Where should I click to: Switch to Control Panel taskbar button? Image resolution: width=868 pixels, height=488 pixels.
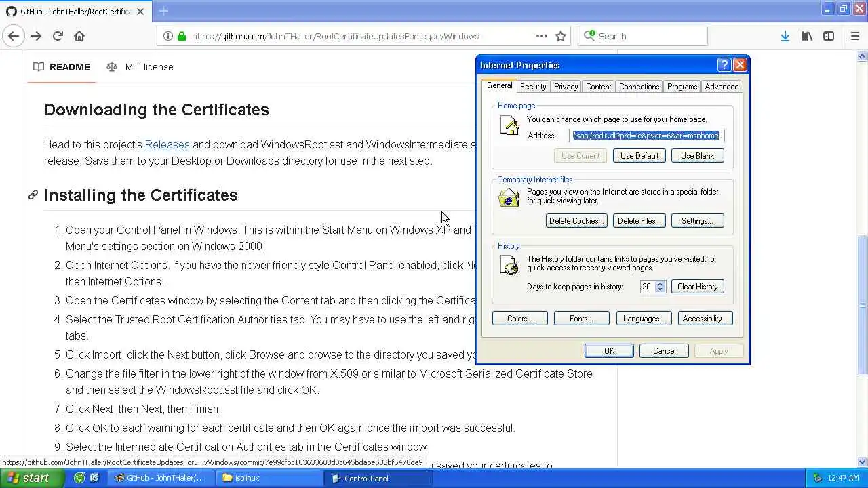coord(378,478)
